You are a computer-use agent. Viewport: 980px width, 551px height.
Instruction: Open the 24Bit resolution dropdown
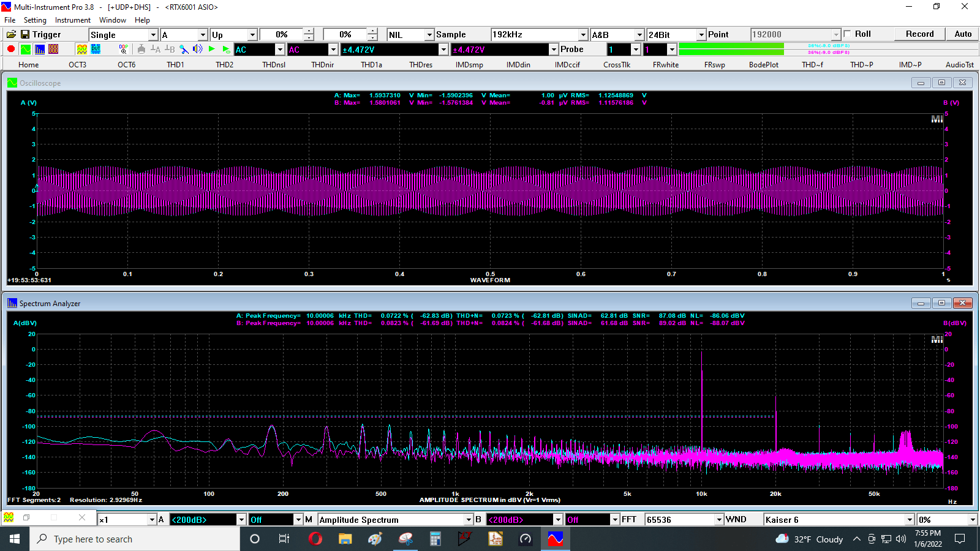click(701, 35)
